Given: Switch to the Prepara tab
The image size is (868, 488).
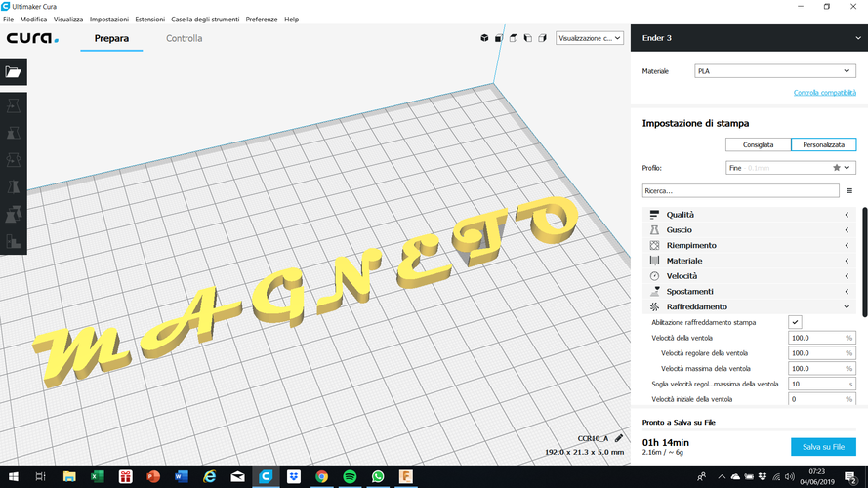Looking at the screenshot, I should (x=111, y=38).
